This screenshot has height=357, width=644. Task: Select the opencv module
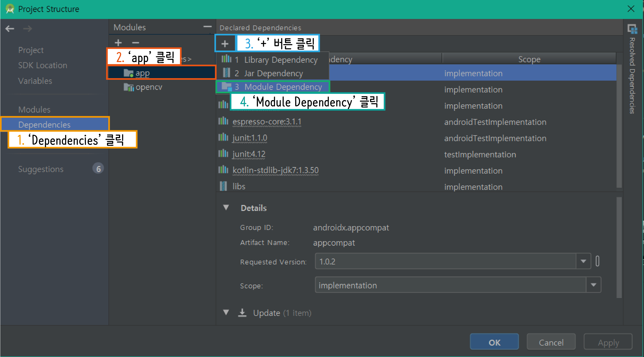[149, 87]
